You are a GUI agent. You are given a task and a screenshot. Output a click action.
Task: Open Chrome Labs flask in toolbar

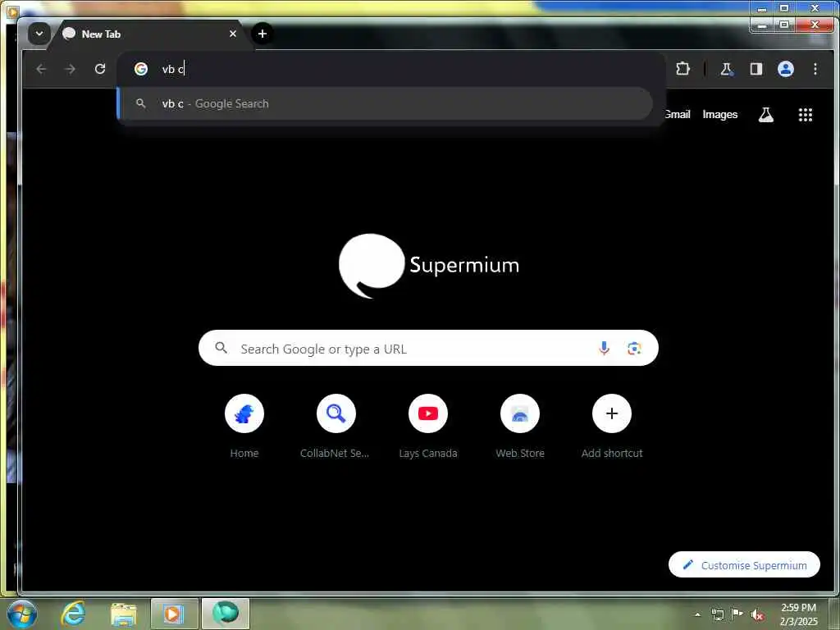[x=727, y=69]
